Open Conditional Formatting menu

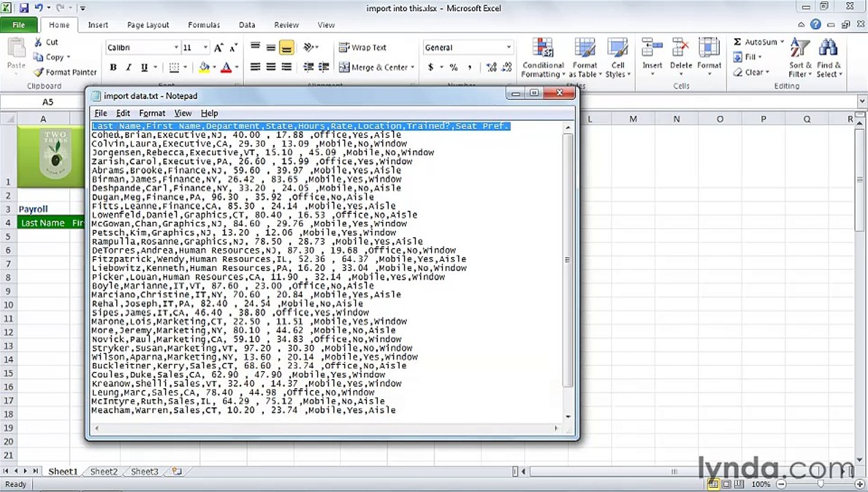click(543, 59)
